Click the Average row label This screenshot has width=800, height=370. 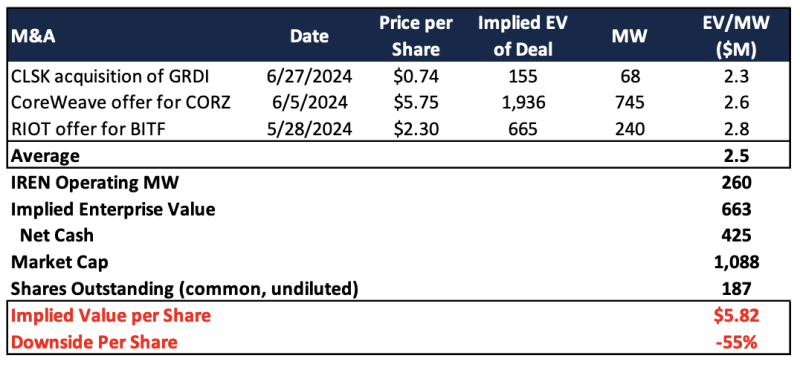[x=45, y=156]
